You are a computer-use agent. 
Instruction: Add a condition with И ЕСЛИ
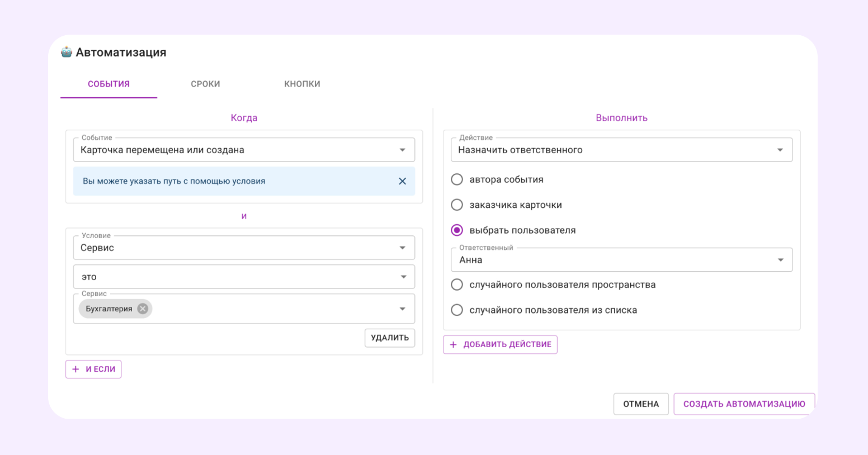93,369
